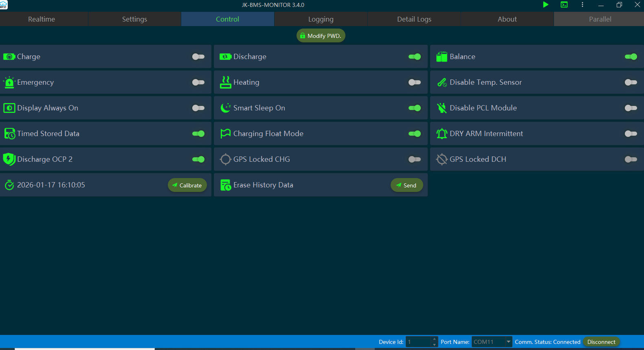Click the Device Id input field
The height and width of the screenshot is (350, 644).
(418, 342)
